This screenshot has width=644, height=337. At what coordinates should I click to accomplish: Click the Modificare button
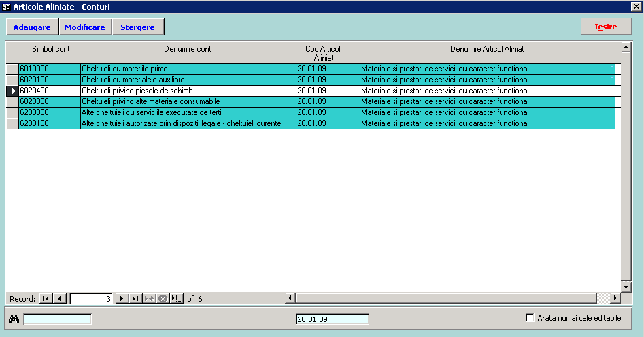pos(84,27)
